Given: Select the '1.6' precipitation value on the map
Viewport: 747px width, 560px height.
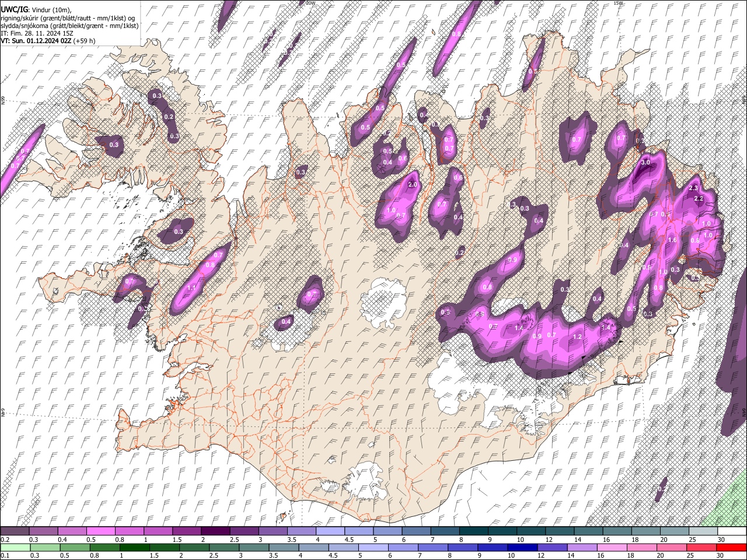Looking at the screenshot, I should [x=672, y=240].
